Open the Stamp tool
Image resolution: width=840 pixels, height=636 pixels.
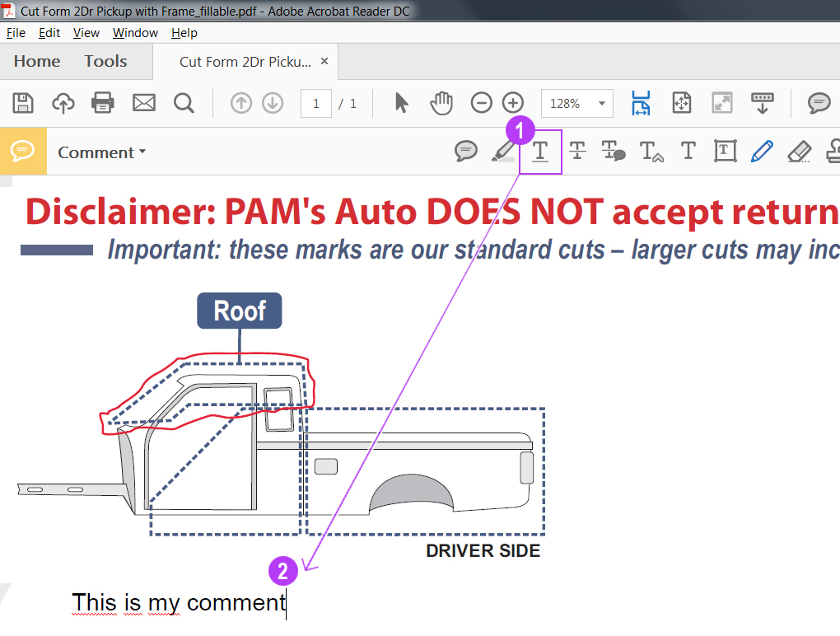point(833,151)
